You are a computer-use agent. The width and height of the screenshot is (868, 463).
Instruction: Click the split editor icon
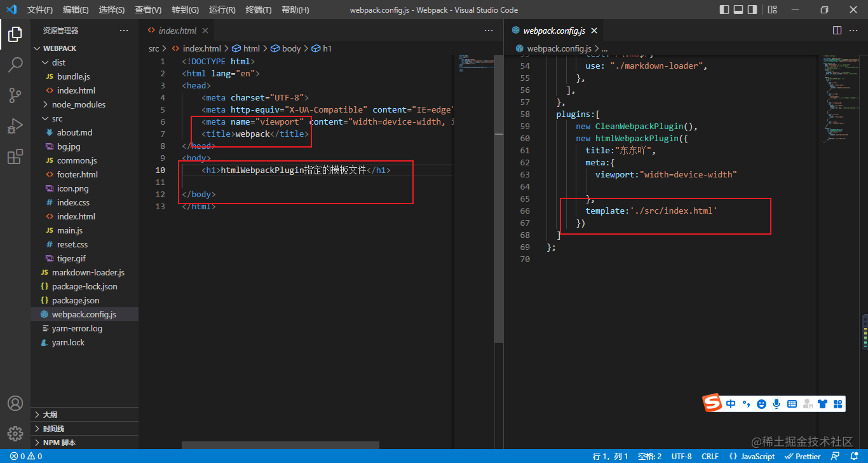coord(837,31)
